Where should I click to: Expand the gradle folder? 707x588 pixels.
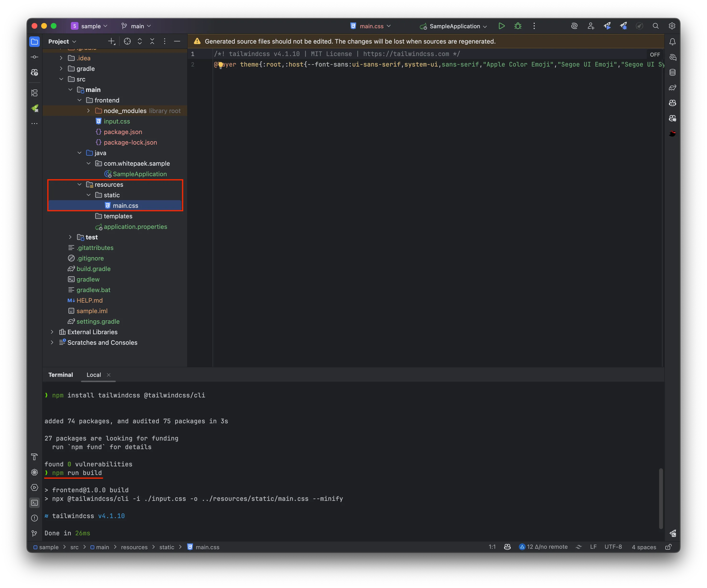[61, 68]
